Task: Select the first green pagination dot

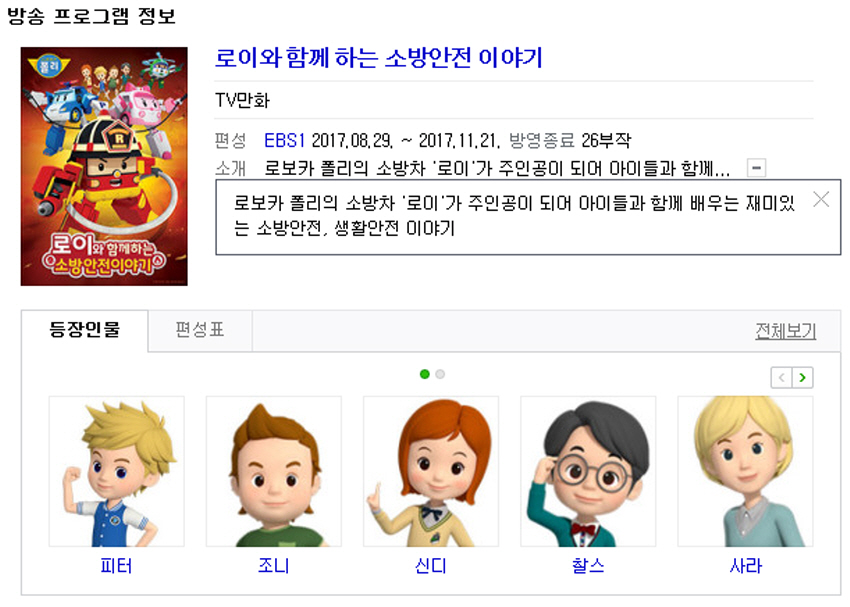Action: [424, 374]
